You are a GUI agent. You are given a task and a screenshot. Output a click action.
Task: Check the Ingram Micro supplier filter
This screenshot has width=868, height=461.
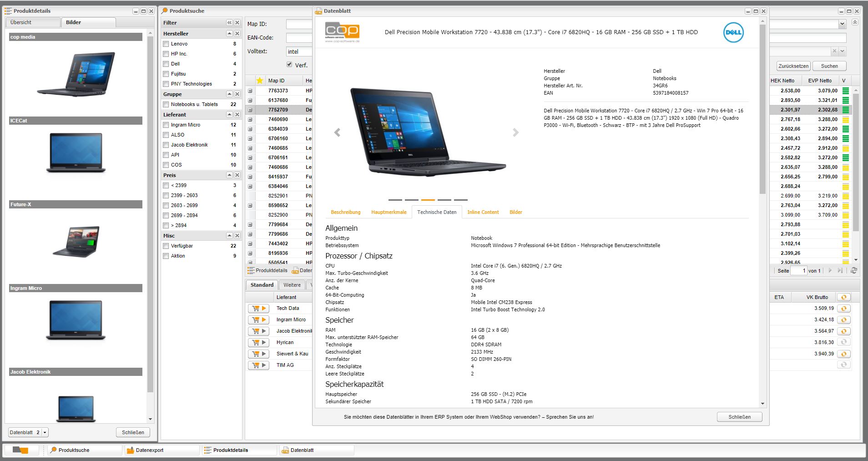[166, 125]
